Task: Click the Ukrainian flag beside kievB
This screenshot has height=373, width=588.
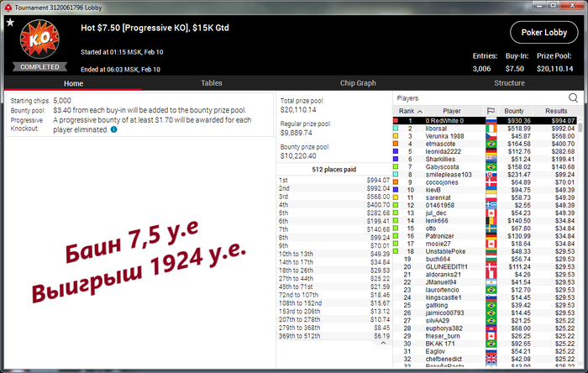Action: click(x=491, y=190)
